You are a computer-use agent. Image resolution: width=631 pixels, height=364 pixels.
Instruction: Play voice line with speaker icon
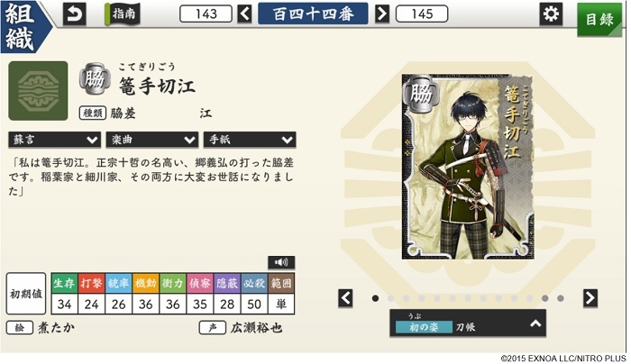pyautogui.click(x=281, y=262)
